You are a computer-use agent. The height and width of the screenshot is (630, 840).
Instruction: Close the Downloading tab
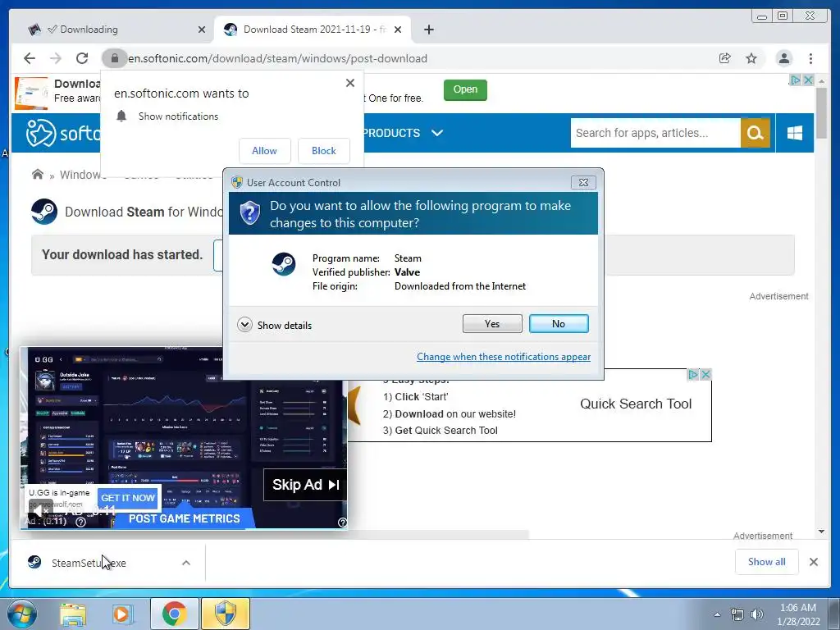202,30
